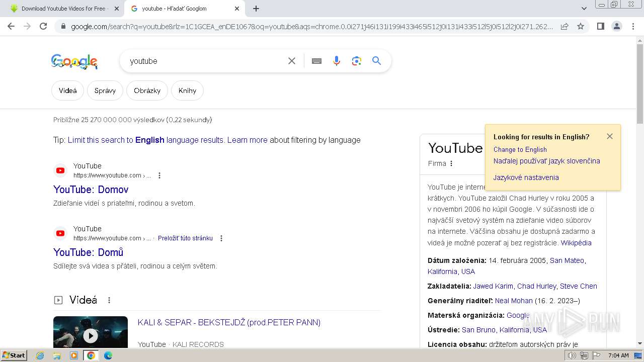
Task: Open Windows Media Player from taskbar
Action: [74, 355]
